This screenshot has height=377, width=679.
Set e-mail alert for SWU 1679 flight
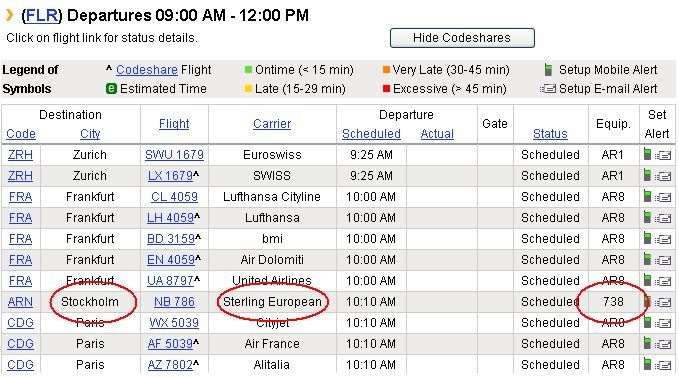(663, 155)
